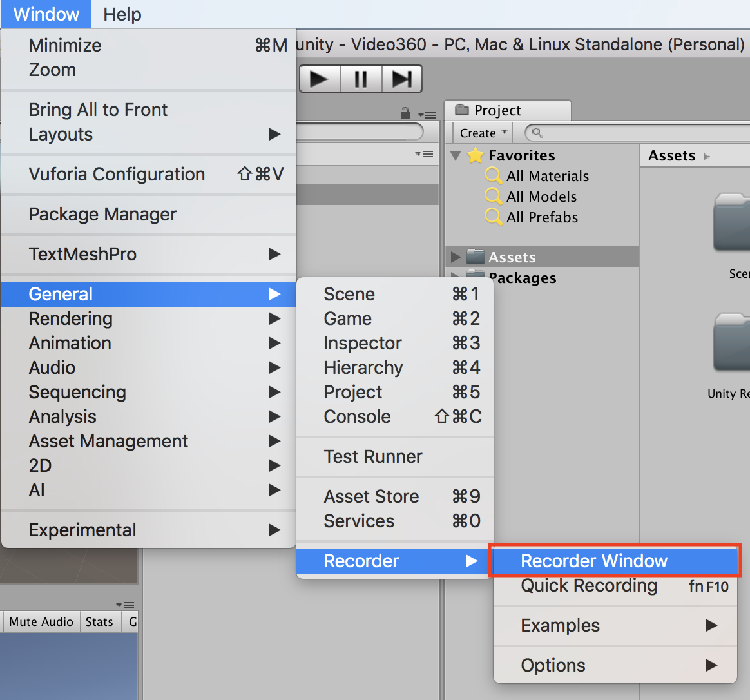Click the Step forward button
750x700 pixels.
pos(402,79)
